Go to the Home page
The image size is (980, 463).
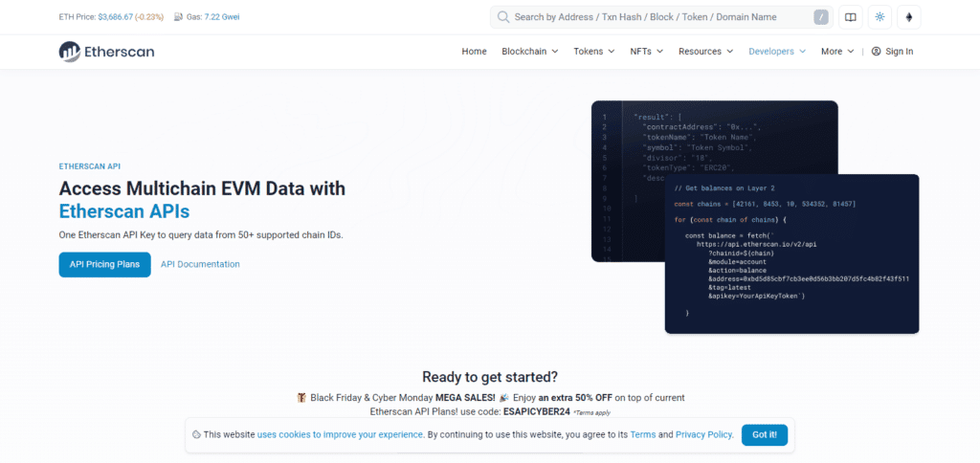click(474, 52)
